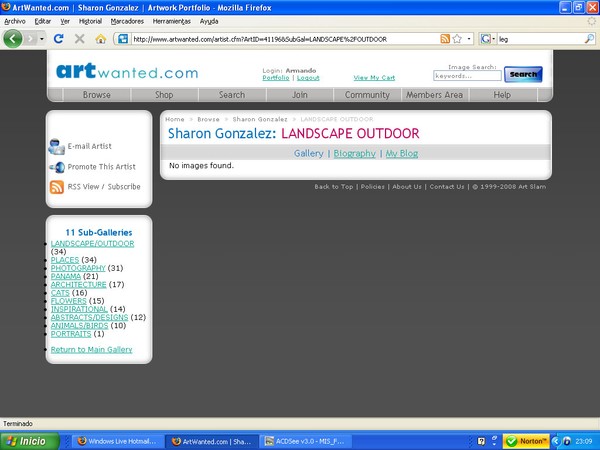The image size is (600, 450).
Task: Go to the browser home page icon
Action: [101, 39]
